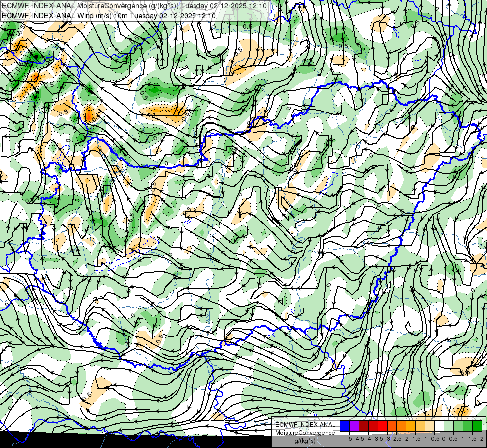Click the -3.5 legend tick label
The width and height of the screenshot is (487, 448).
378,439
